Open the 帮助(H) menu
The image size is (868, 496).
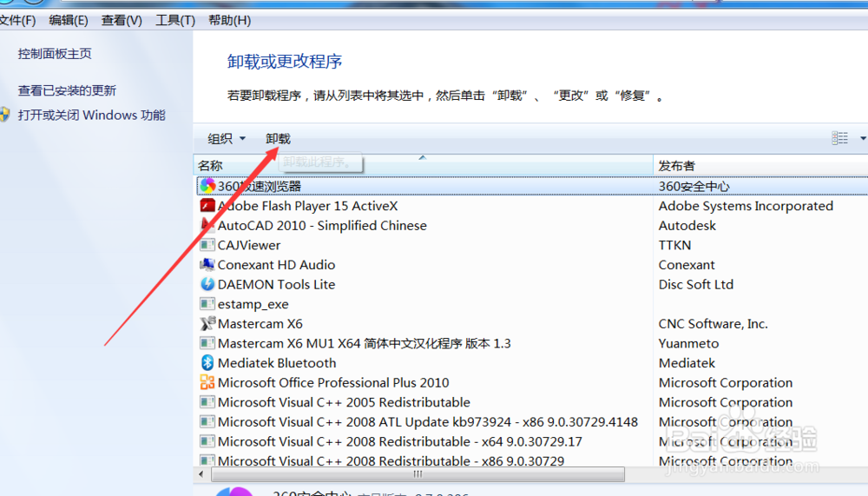point(229,21)
